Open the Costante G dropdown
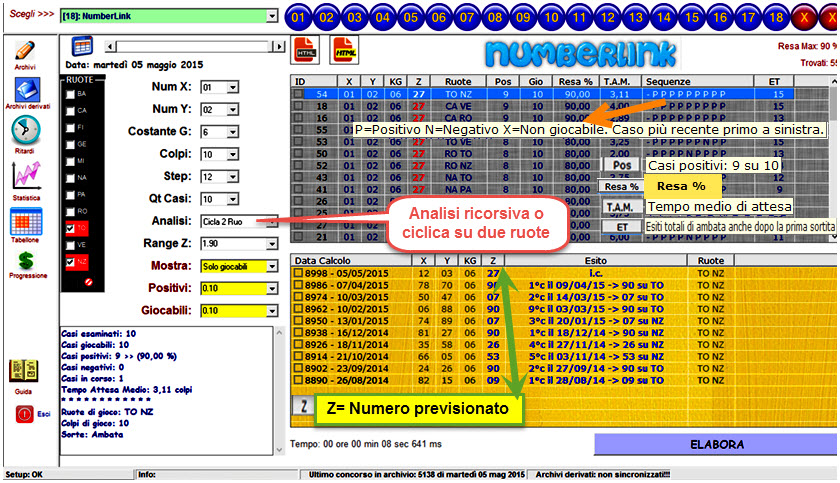This screenshot has height=483, width=840. click(x=232, y=132)
